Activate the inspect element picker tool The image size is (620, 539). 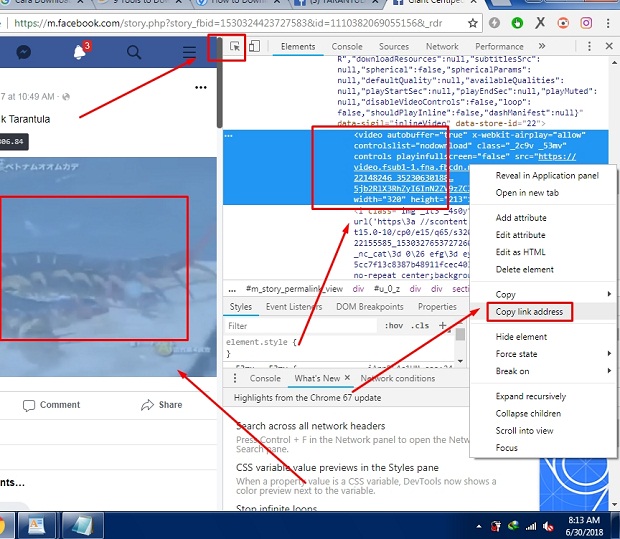234,47
